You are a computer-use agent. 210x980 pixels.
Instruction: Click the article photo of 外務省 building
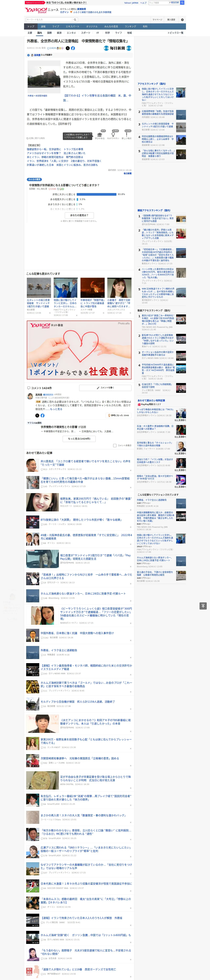[x=44, y=76]
